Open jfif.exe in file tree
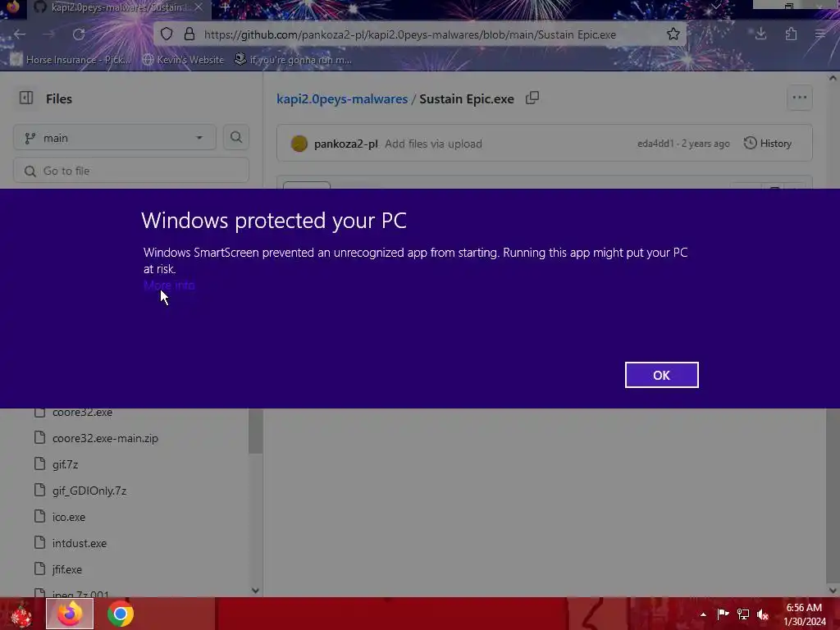 (x=67, y=569)
